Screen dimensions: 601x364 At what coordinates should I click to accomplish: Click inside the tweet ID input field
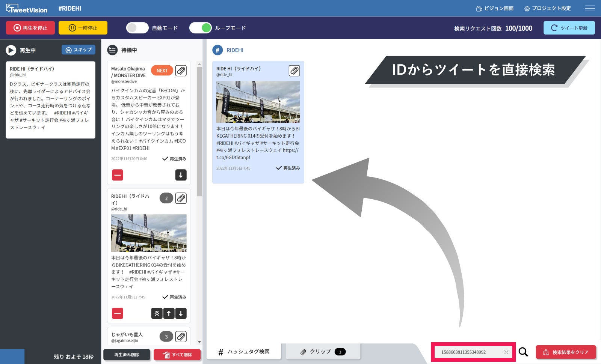pyautogui.click(x=470, y=352)
